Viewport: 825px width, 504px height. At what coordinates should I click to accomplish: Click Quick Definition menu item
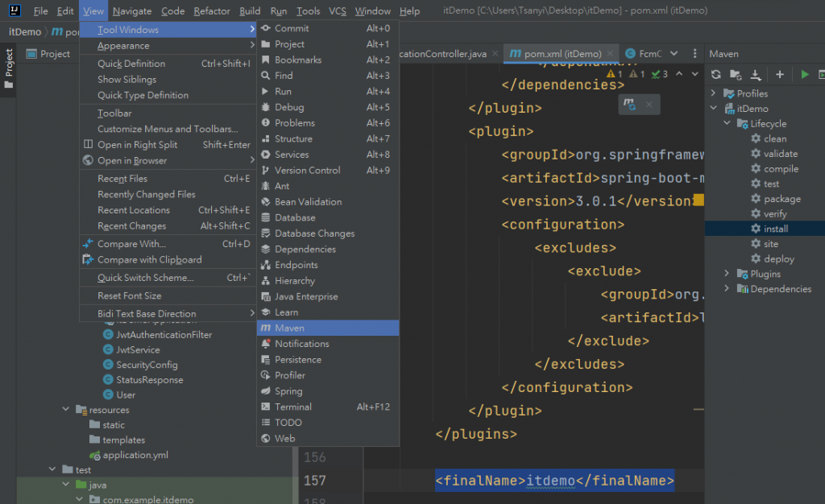168,64
